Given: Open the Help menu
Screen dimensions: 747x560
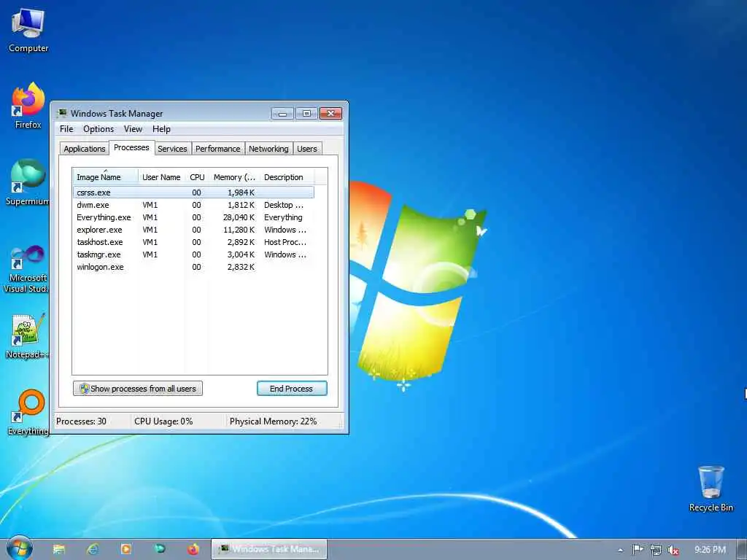Looking at the screenshot, I should [x=161, y=129].
